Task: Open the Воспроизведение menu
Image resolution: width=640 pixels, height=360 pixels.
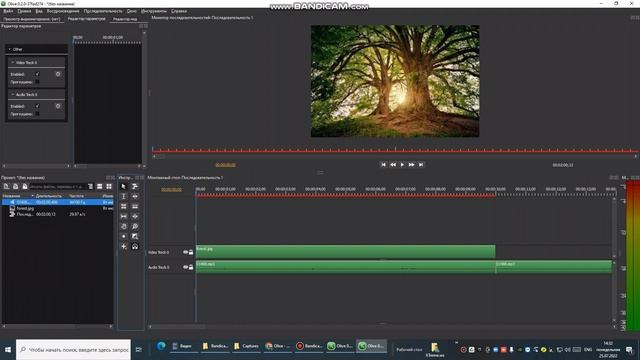Action: tap(63, 11)
